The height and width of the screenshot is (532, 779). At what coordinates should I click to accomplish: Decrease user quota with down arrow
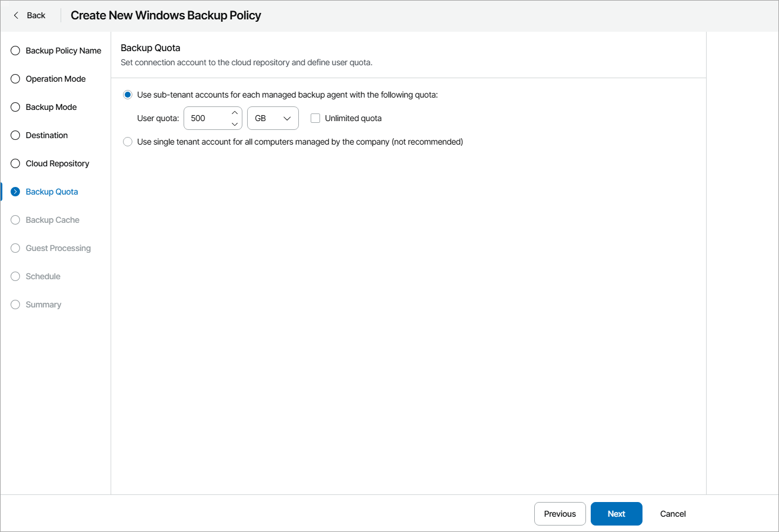pos(235,124)
